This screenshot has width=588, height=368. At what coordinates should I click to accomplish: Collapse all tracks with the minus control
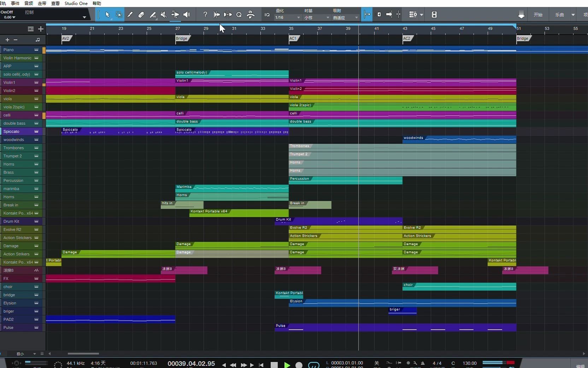coord(15,40)
